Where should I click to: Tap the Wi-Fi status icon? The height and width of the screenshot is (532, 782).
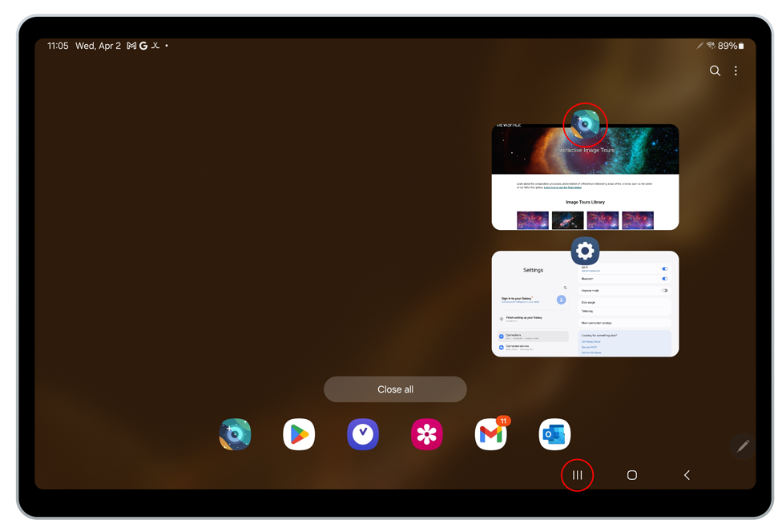711,46
